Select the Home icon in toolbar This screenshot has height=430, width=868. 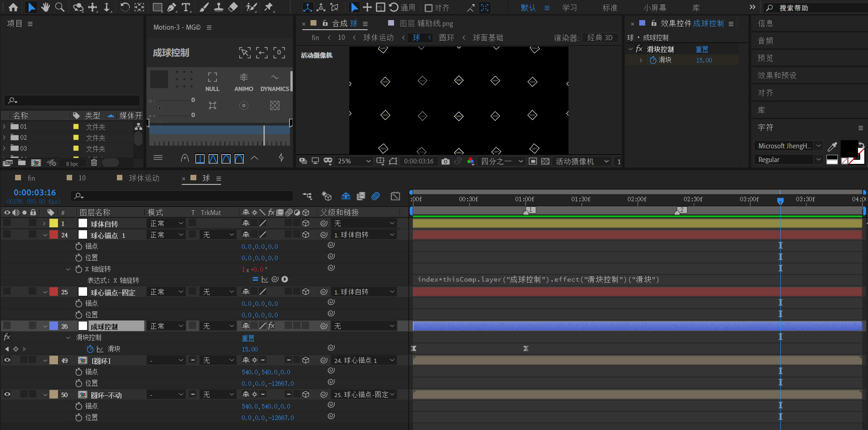13,7
